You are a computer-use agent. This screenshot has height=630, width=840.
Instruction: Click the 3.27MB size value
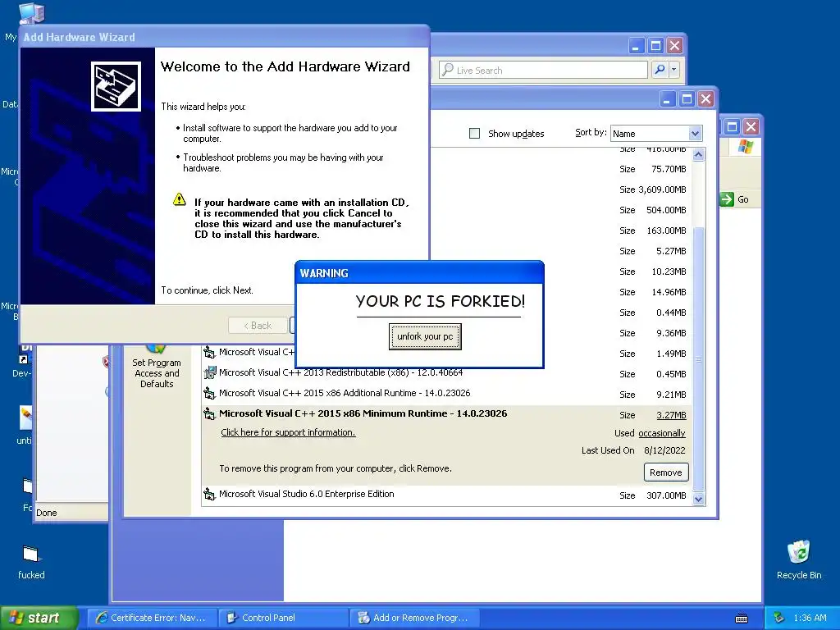pyautogui.click(x=671, y=415)
